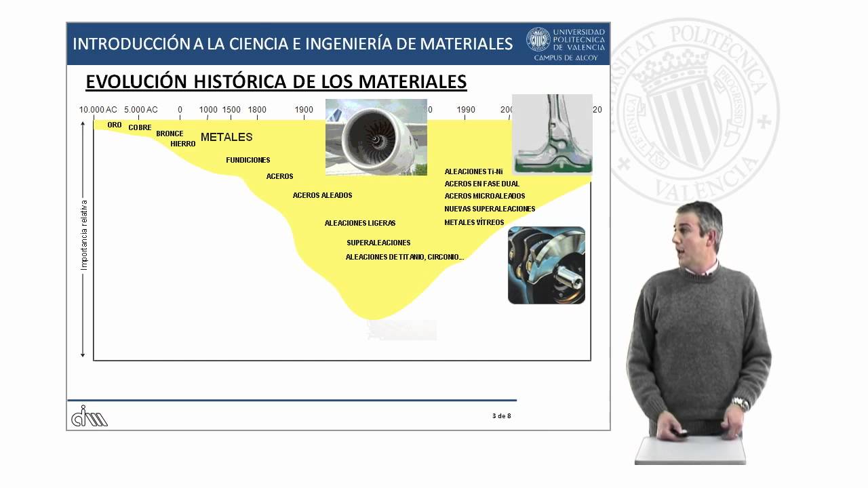
Task: Click the Importancia relativa axis label
Action: 85,235
